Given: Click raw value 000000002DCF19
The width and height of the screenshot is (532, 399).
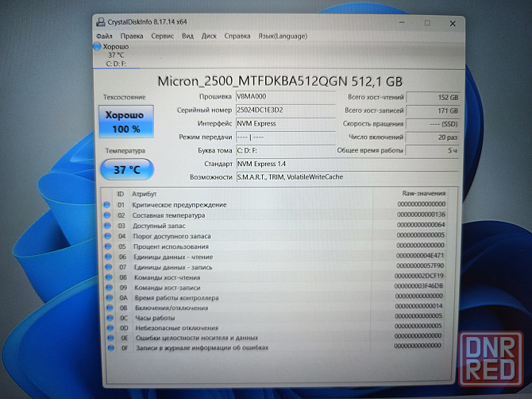Looking at the screenshot, I should point(419,276).
